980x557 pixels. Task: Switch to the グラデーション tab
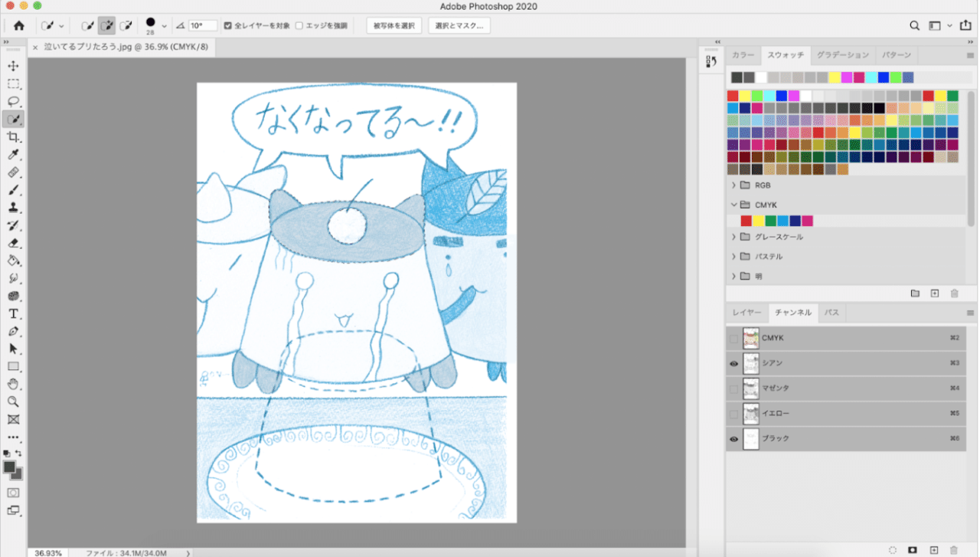click(843, 55)
